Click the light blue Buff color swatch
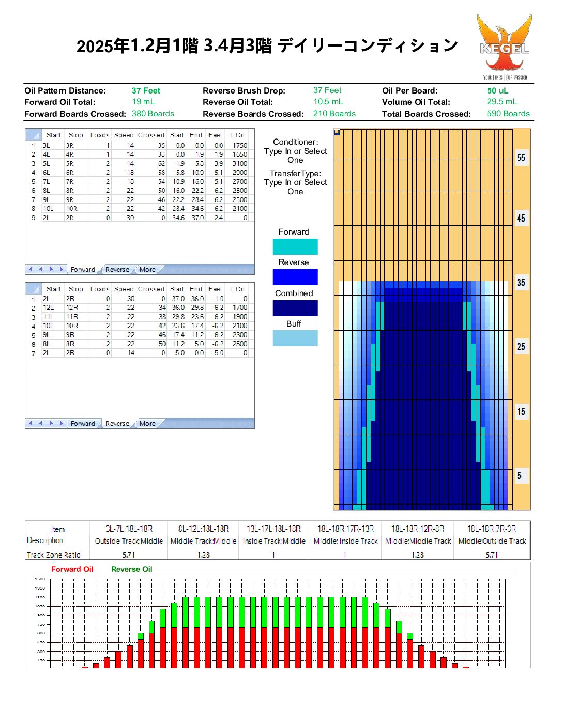The width and height of the screenshot is (563, 728). click(295, 338)
